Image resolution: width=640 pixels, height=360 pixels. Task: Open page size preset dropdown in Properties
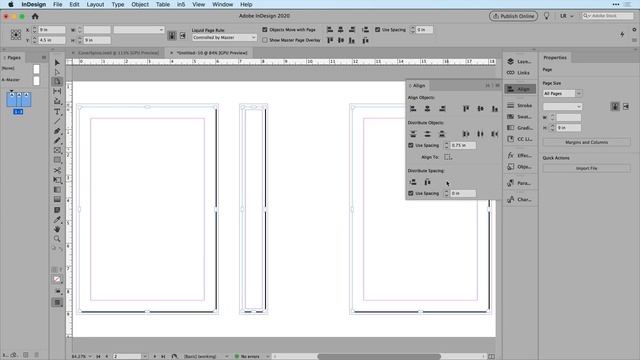click(562, 107)
